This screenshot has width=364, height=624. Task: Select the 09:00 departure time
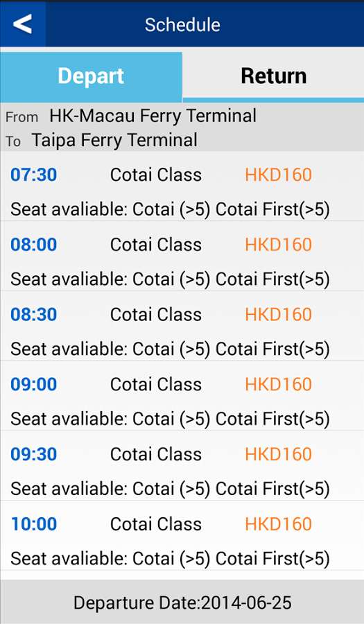[x=34, y=384]
